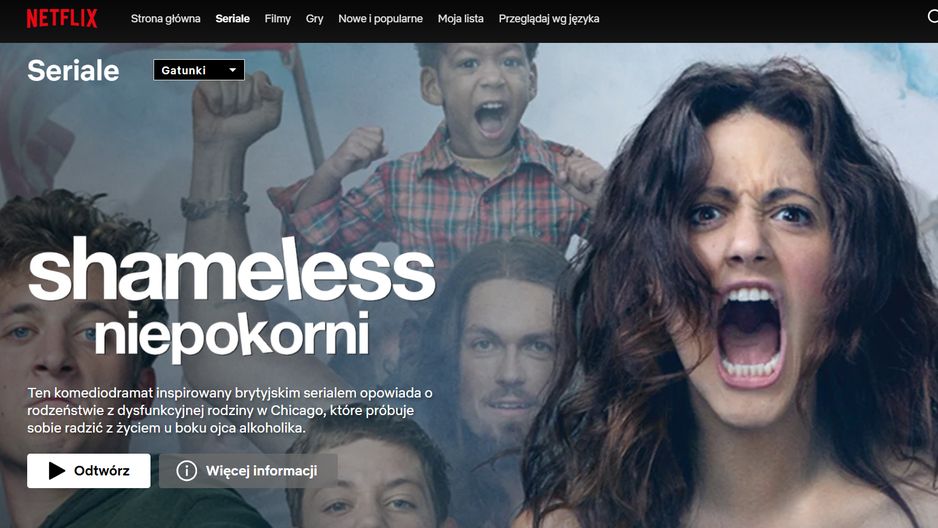Go to Strona główna
Viewport: 938px width, 528px height.
coord(166,19)
